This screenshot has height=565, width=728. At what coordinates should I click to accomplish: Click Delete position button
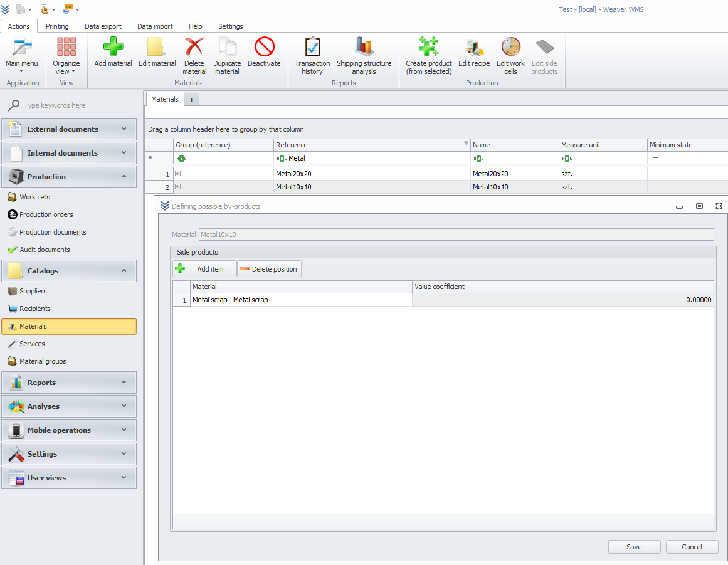pyautogui.click(x=269, y=269)
